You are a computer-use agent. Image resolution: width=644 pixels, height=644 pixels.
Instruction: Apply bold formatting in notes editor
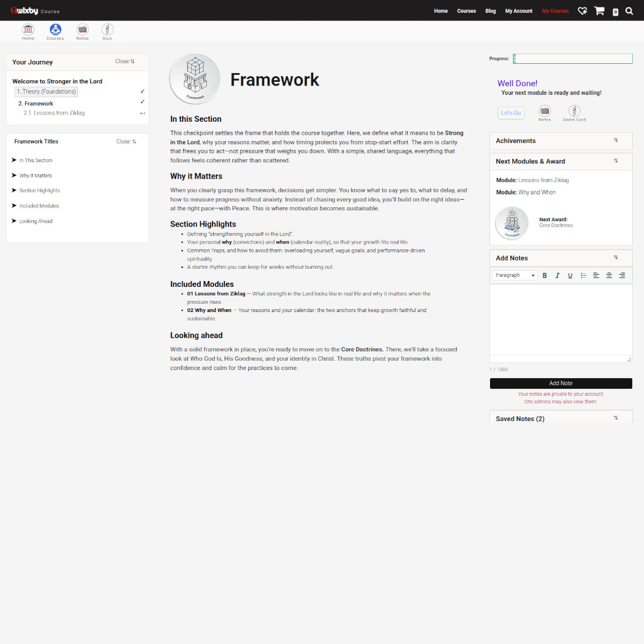(x=544, y=275)
